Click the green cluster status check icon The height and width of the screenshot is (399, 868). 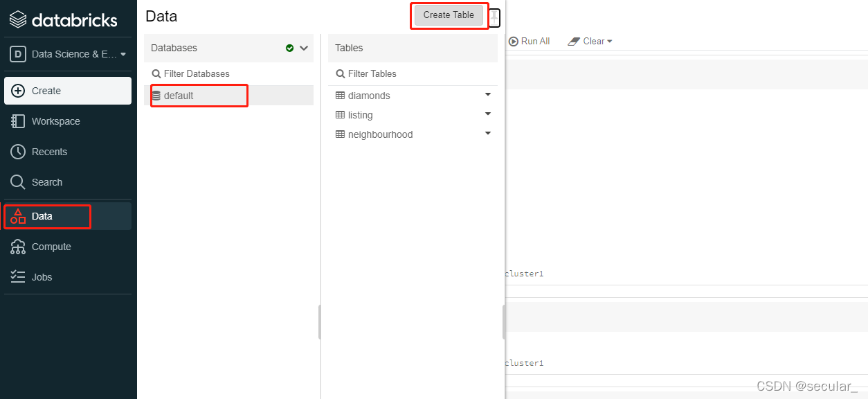pos(289,48)
